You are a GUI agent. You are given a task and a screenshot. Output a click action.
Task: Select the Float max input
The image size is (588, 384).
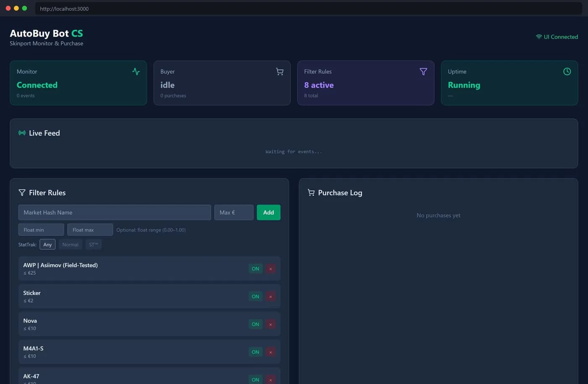click(x=90, y=230)
